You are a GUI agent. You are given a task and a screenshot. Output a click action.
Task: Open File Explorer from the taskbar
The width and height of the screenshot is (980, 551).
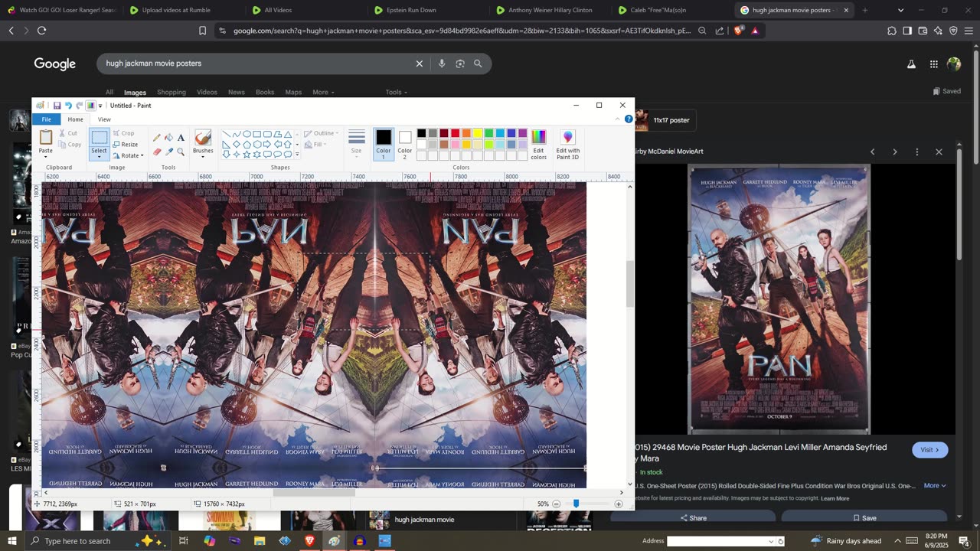pyautogui.click(x=260, y=541)
